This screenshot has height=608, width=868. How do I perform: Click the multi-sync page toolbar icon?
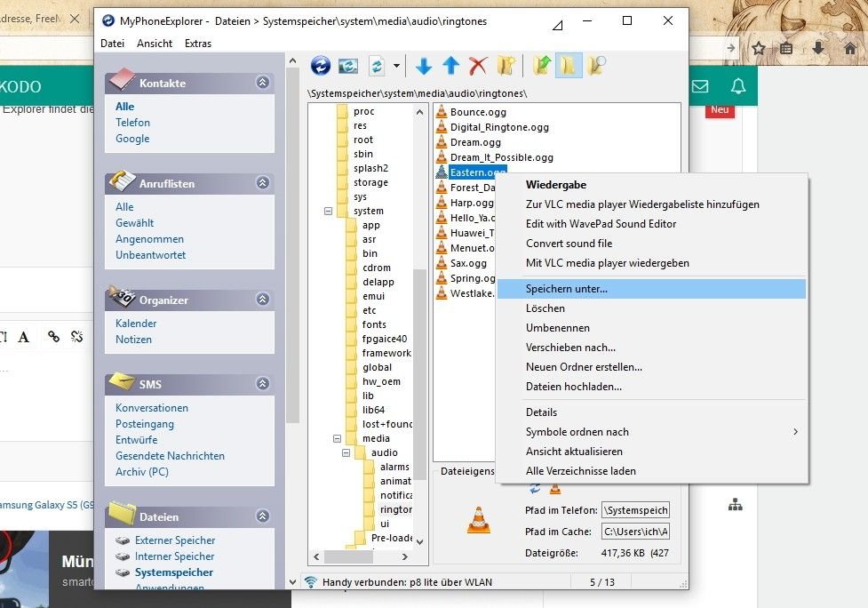(x=377, y=66)
